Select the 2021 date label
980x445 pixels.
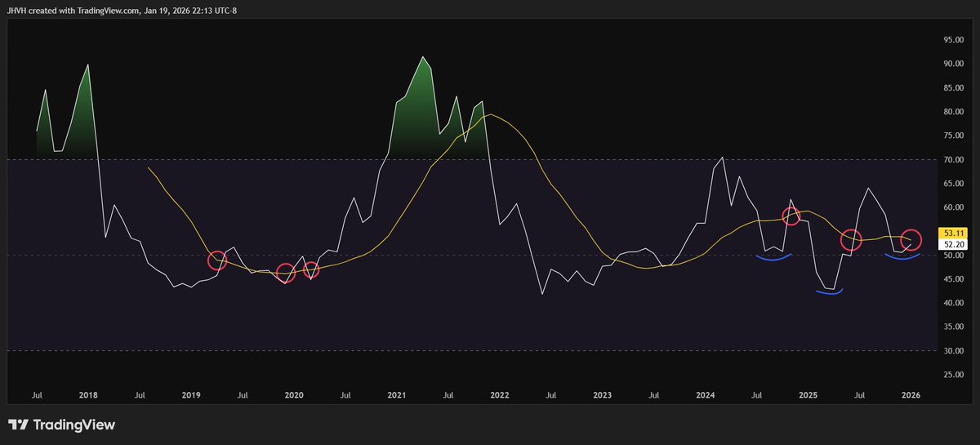pyautogui.click(x=397, y=395)
